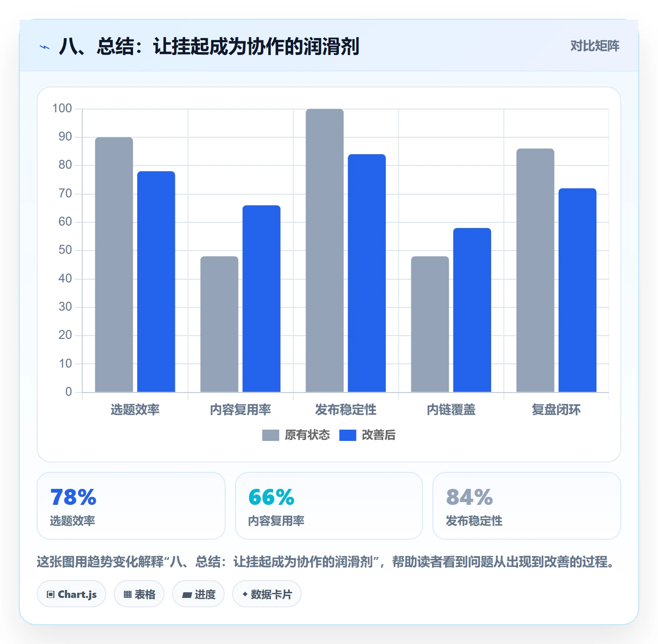Click the 数据卡片 chip diamond icon
Image resolution: width=658 pixels, height=644 pixels.
coord(245,594)
